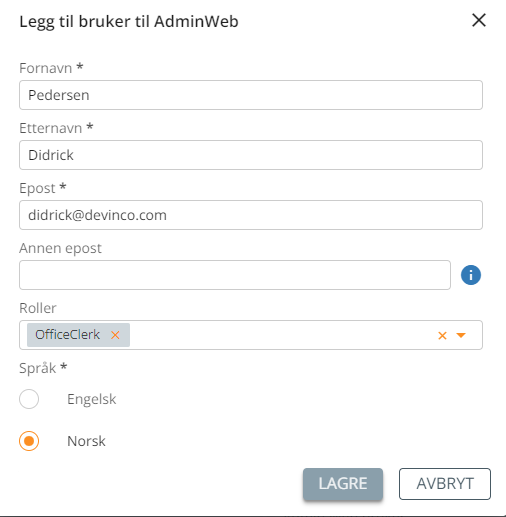Click the Fornavn field label
Viewport: 506px width, 517px height.
tap(46, 68)
